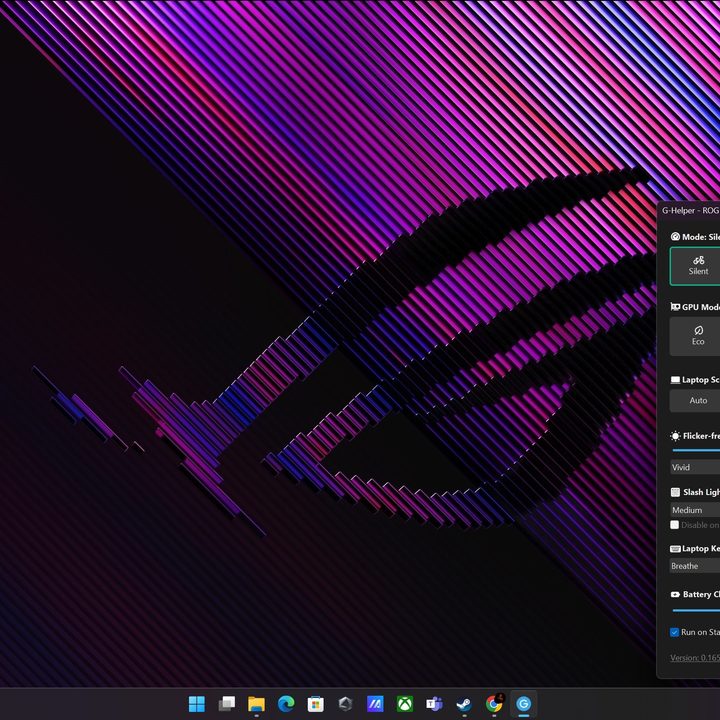The width and height of the screenshot is (720, 720).
Task: Click the G-Helper window title bar
Action: [689, 211]
